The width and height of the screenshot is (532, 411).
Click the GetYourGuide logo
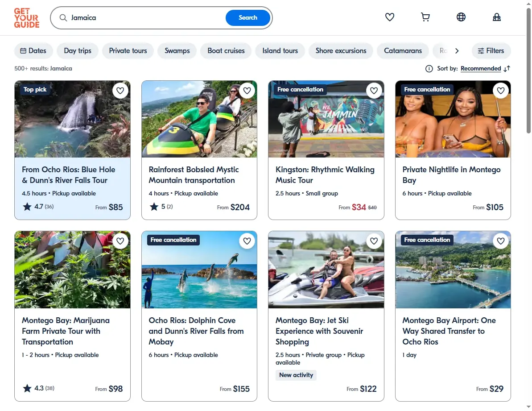pos(27,18)
